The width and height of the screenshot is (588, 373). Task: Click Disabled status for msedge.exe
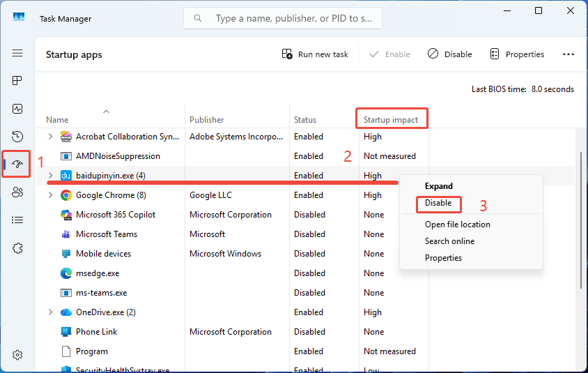(309, 273)
